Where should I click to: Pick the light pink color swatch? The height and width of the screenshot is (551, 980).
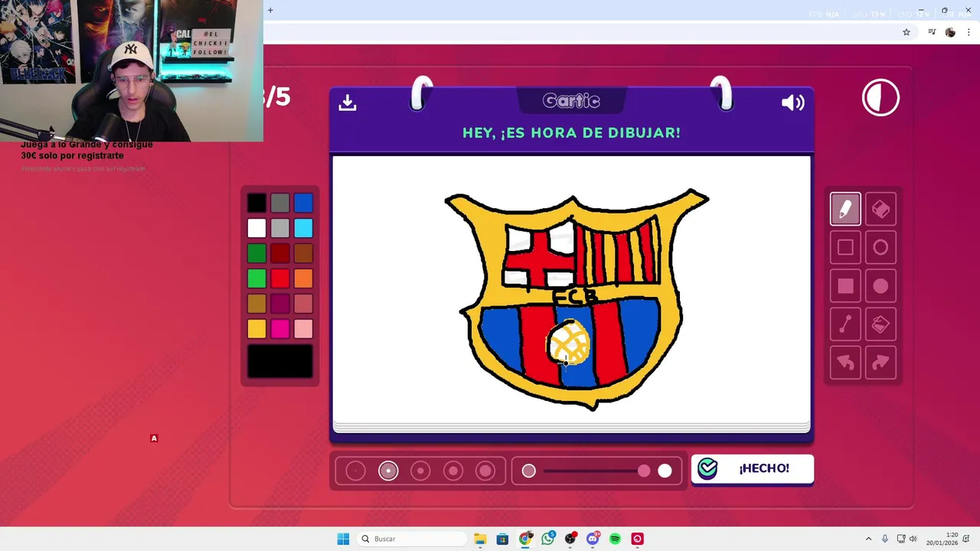pyautogui.click(x=303, y=329)
